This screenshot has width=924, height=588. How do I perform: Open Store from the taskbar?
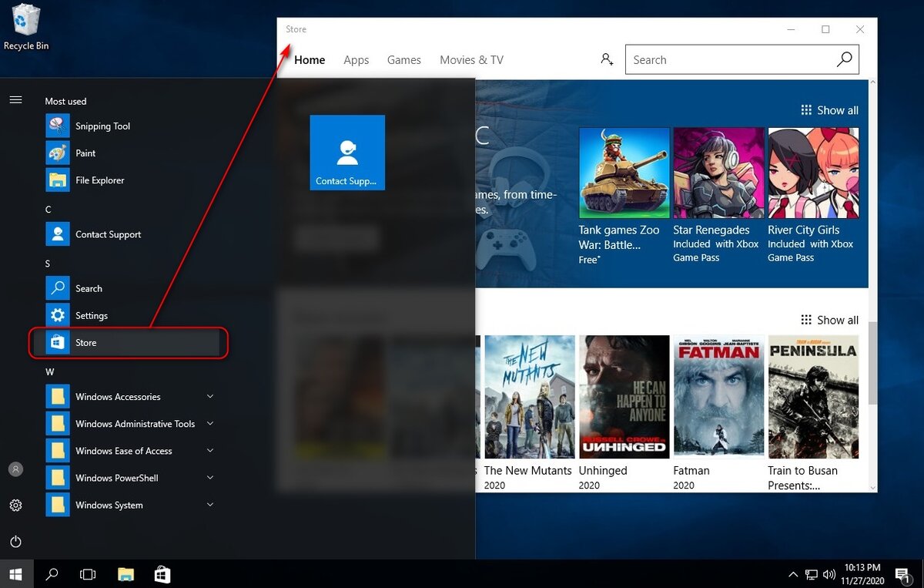pyautogui.click(x=162, y=574)
